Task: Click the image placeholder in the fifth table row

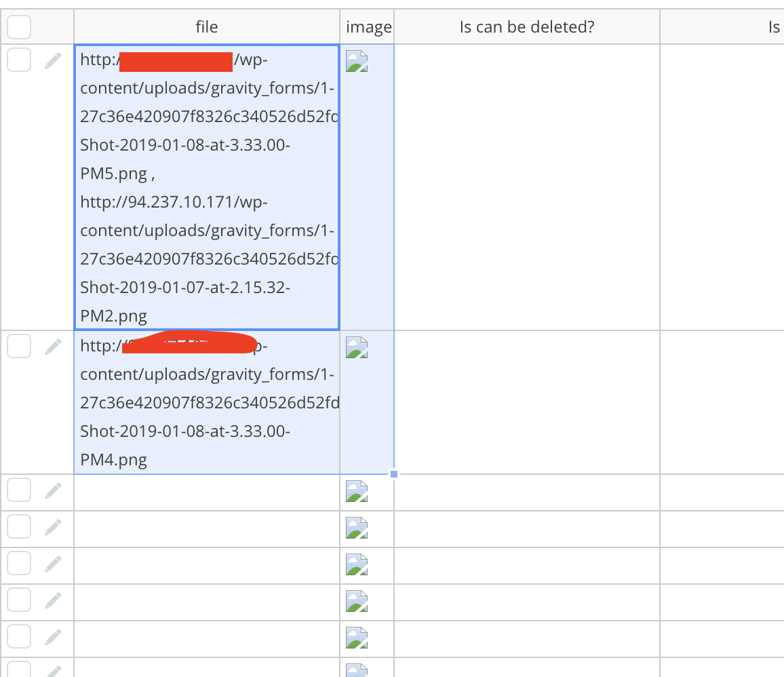Action: (x=357, y=564)
